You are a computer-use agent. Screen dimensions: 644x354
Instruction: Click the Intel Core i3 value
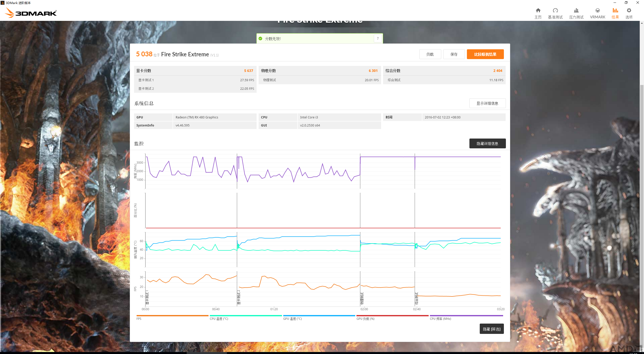click(x=309, y=117)
